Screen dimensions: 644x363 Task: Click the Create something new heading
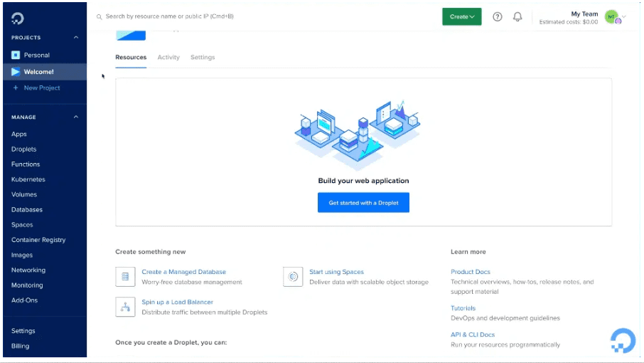(x=150, y=251)
